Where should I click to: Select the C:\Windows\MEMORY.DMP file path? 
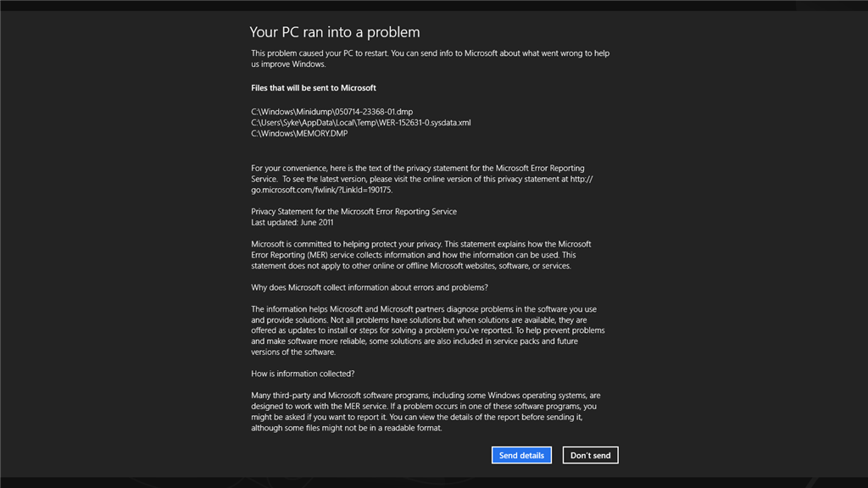298,133
